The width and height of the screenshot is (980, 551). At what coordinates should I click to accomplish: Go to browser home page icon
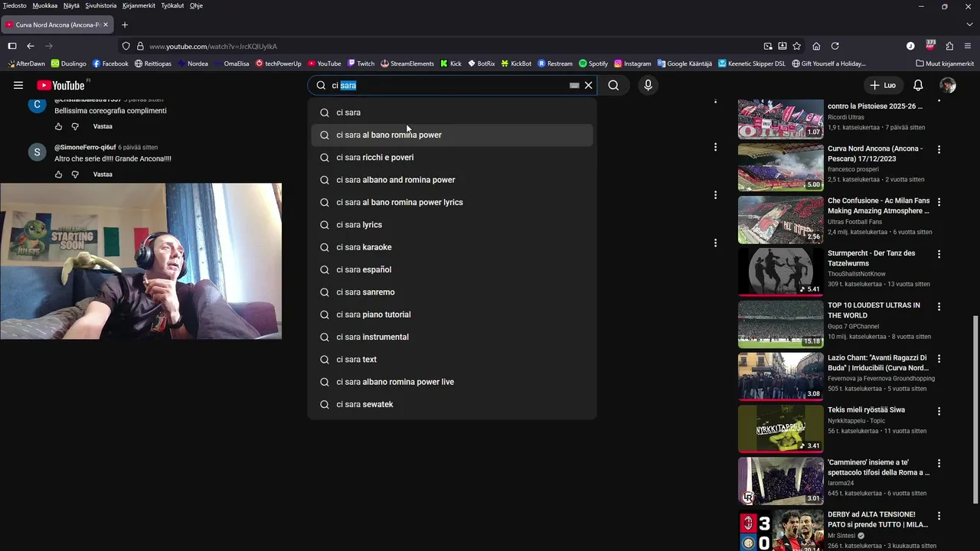(816, 46)
